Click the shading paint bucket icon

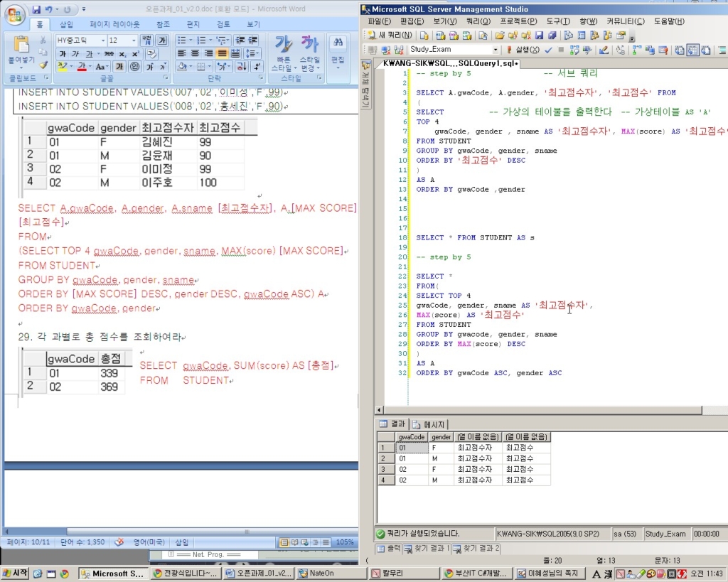point(182,67)
